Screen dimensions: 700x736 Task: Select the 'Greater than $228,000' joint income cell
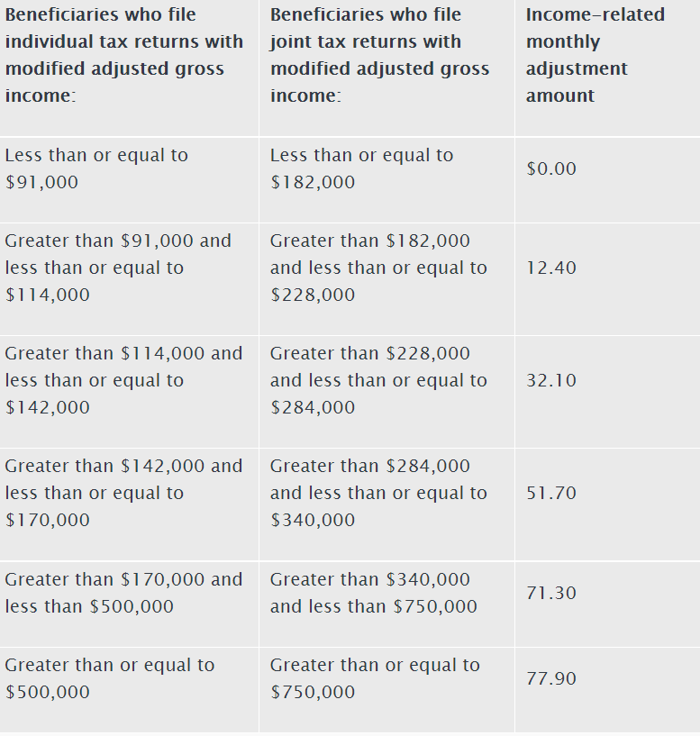(378, 380)
